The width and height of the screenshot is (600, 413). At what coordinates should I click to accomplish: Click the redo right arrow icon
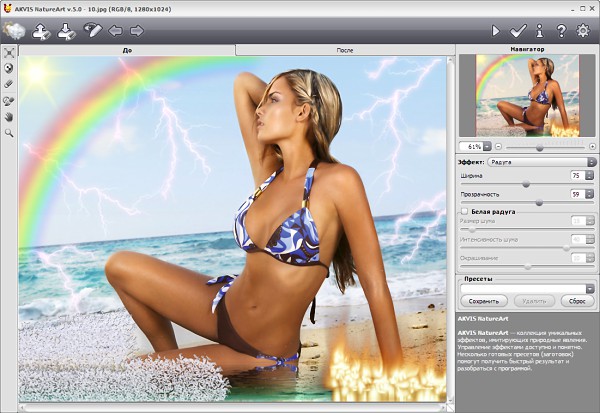pyautogui.click(x=136, y=31)
